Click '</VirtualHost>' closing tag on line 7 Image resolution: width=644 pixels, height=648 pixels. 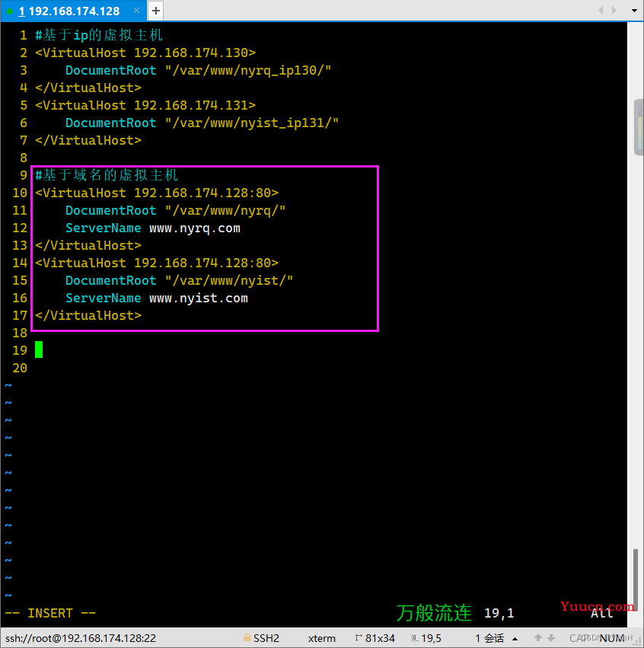[x=88, y=141]
